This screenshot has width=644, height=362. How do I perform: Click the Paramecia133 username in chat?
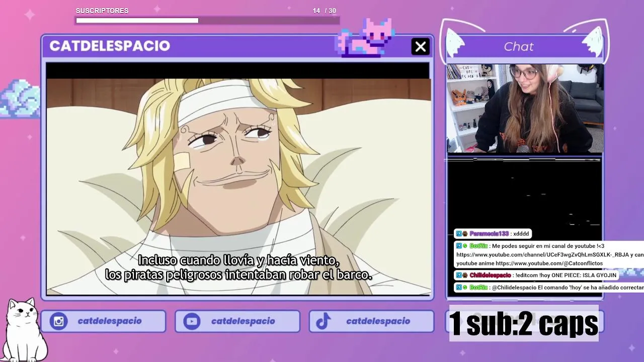489,234
